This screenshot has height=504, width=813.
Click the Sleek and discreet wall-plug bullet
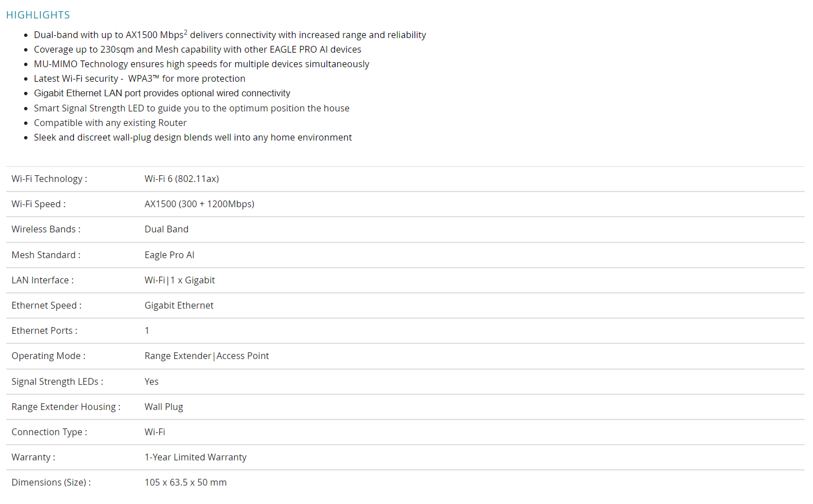tap(193, 137)
